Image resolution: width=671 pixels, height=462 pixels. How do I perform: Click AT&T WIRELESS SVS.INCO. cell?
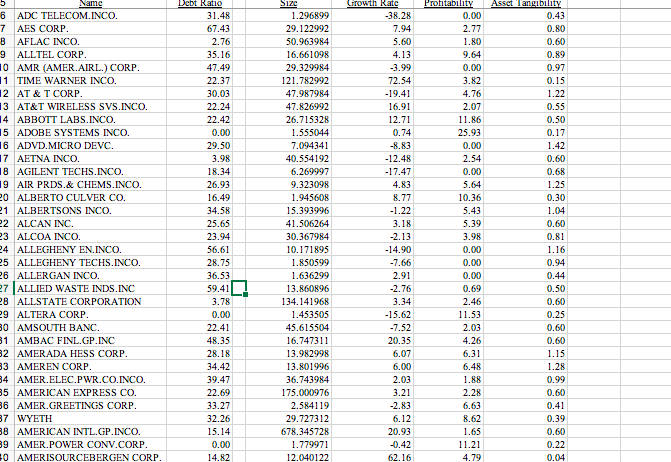(x=91, y=107)
